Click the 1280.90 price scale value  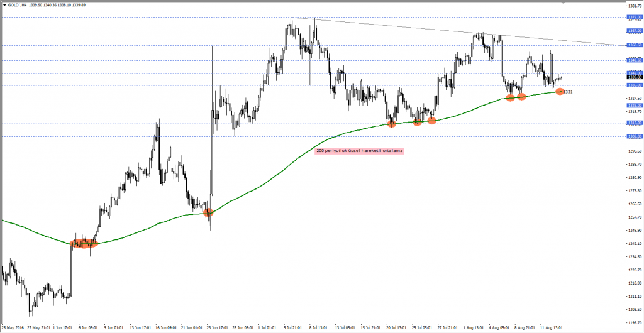coord(635,178)
